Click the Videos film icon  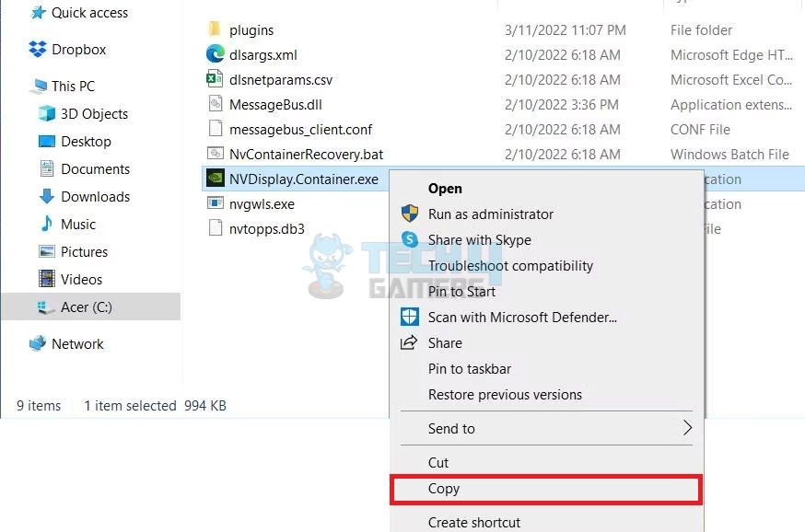click(x=47, y=279)
